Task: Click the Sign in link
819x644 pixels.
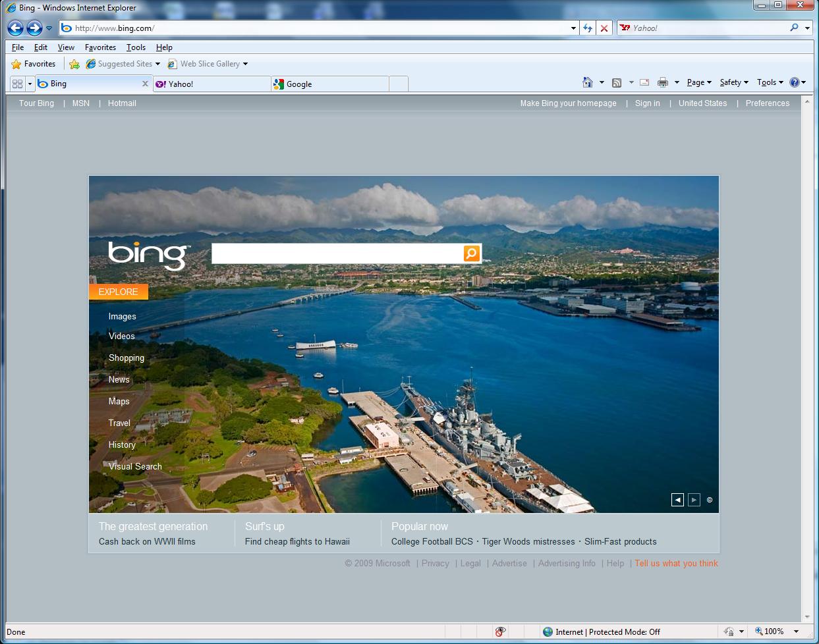Action: point(648,103)
